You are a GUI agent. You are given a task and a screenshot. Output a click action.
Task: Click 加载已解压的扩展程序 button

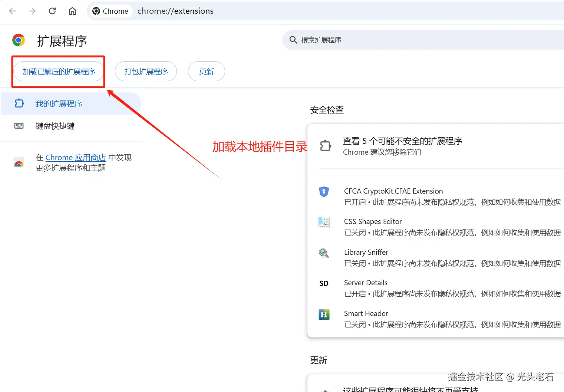coord(59,71)
